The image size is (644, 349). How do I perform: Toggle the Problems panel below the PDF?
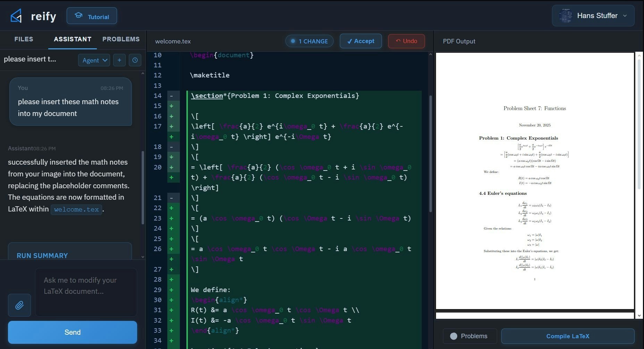[469, 336]
